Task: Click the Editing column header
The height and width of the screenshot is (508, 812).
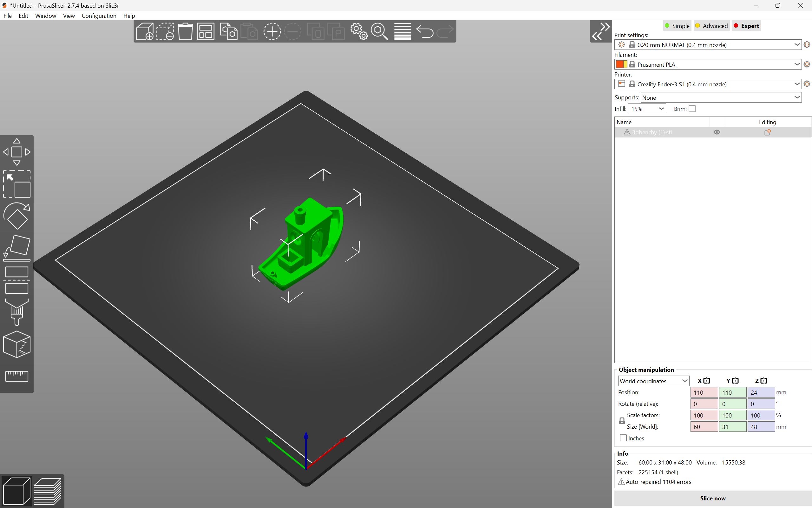Action: [767, 122]
